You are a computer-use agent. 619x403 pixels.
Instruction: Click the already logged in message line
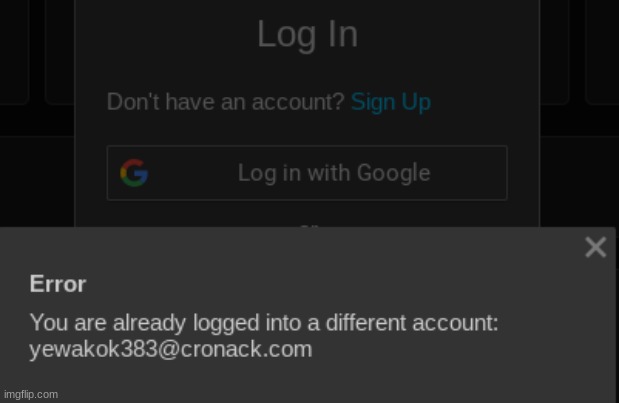coord(264,323)
